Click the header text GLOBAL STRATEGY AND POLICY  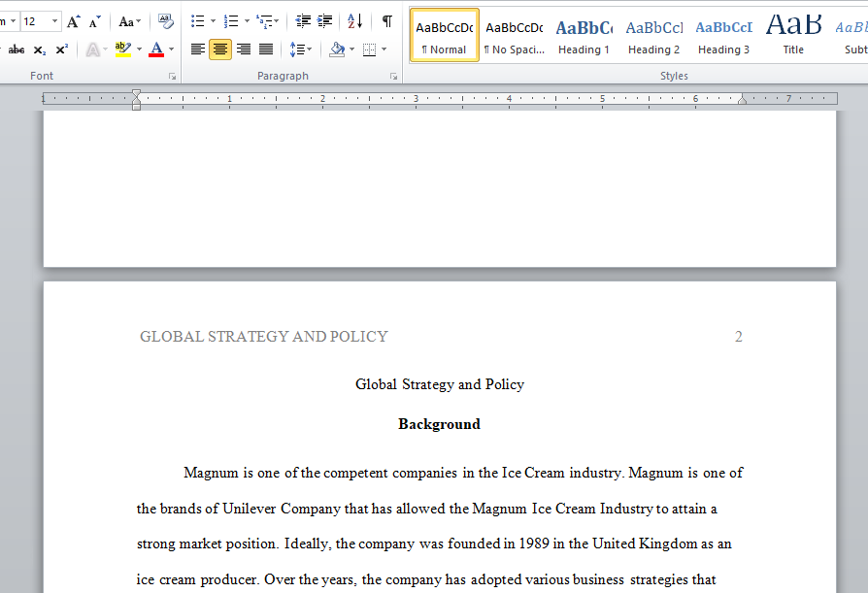tap(263, 337)
